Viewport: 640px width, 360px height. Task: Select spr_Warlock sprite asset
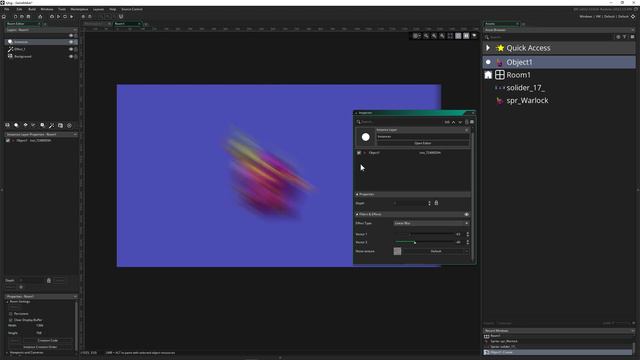pyautogui.click(x=527, y=100)
